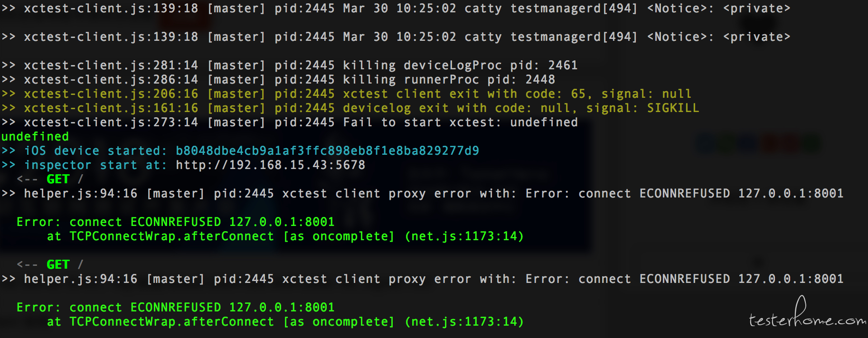Image resolution: width=868 pixels, height=338 pixels.
Task: Click the first helper.js:94:16 file reference
Action: point(80,194)
